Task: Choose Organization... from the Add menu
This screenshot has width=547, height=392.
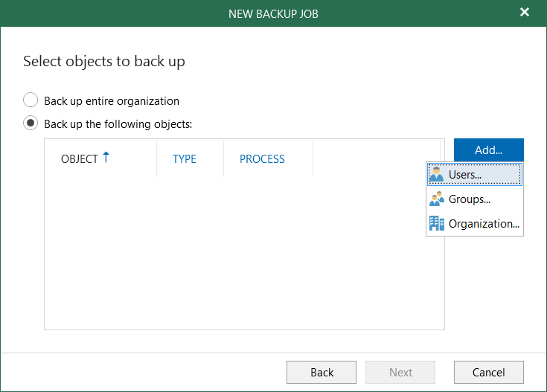Action: [483, 224]
